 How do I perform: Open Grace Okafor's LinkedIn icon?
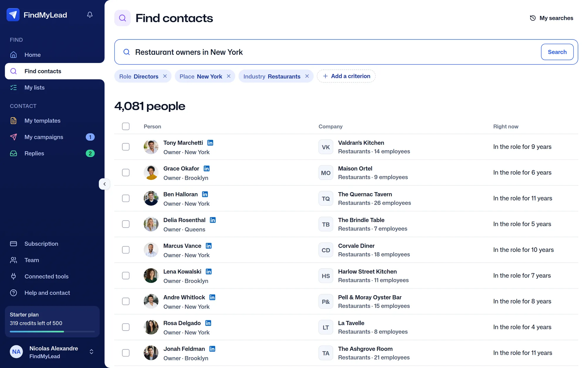(207, 168)
